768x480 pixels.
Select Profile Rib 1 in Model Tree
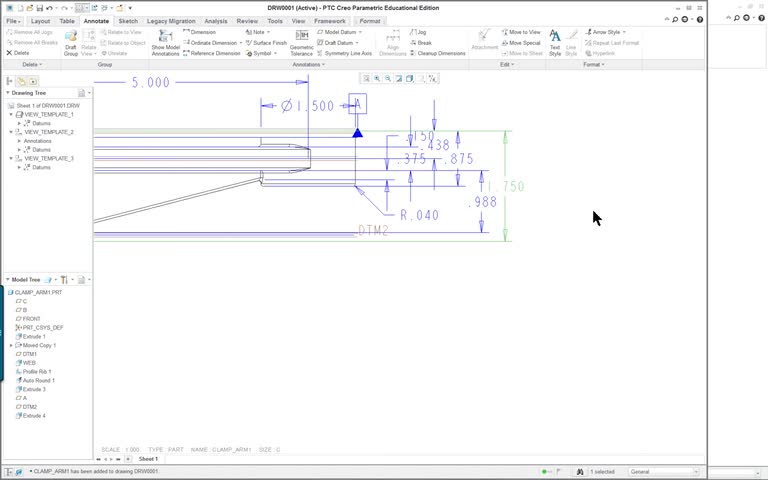point(33,372)
